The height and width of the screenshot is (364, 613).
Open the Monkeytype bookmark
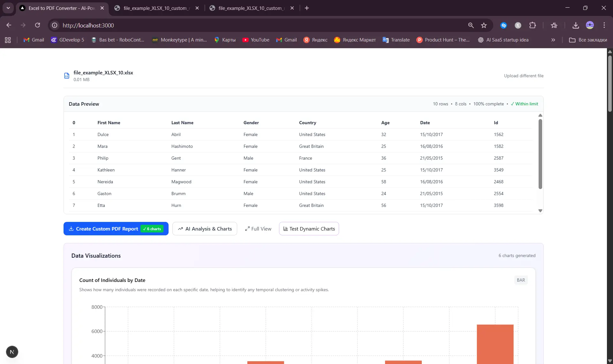(179, 40)
